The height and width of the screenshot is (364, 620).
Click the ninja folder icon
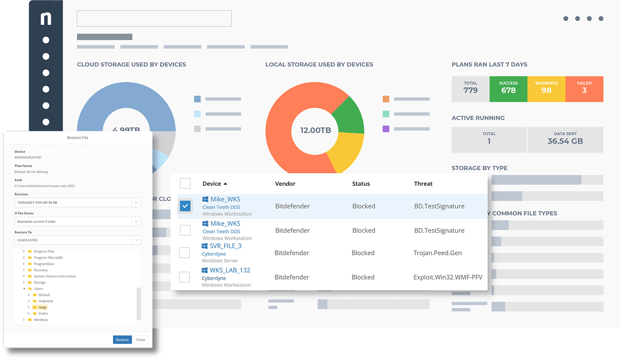[35, 307]
